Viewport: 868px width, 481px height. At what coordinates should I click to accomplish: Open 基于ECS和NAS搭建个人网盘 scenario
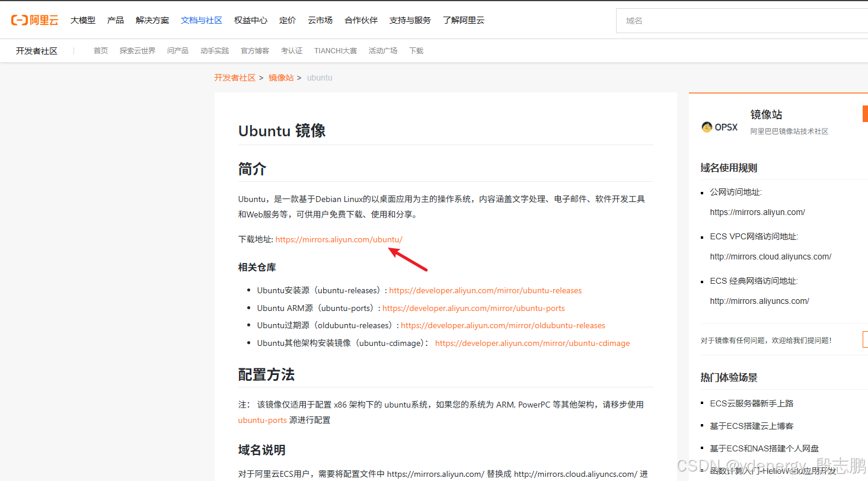tap(765, 448)
